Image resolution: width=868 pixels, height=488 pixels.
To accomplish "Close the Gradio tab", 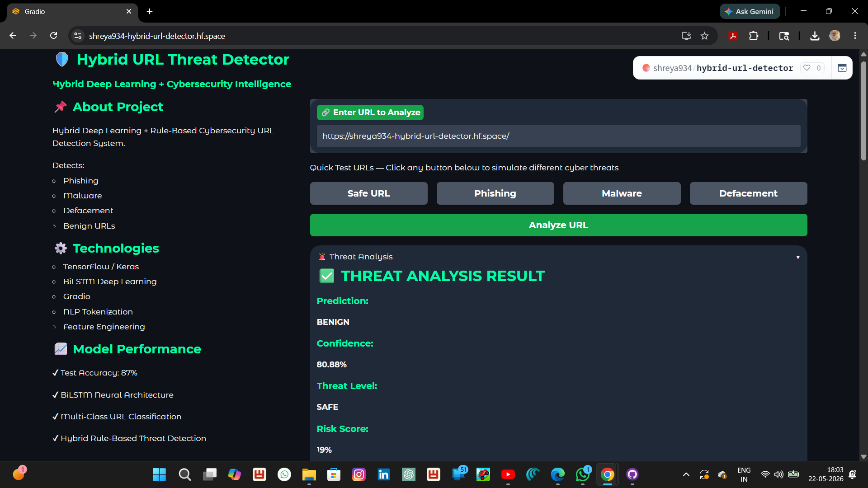I will click(x=129, y=11).
